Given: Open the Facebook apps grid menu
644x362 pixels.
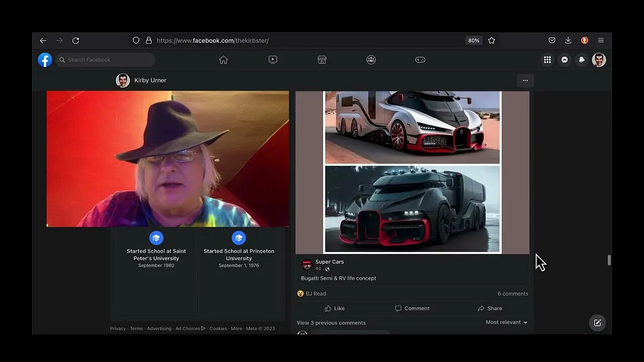Looking at the screenshot, I should tap(547, 60).
